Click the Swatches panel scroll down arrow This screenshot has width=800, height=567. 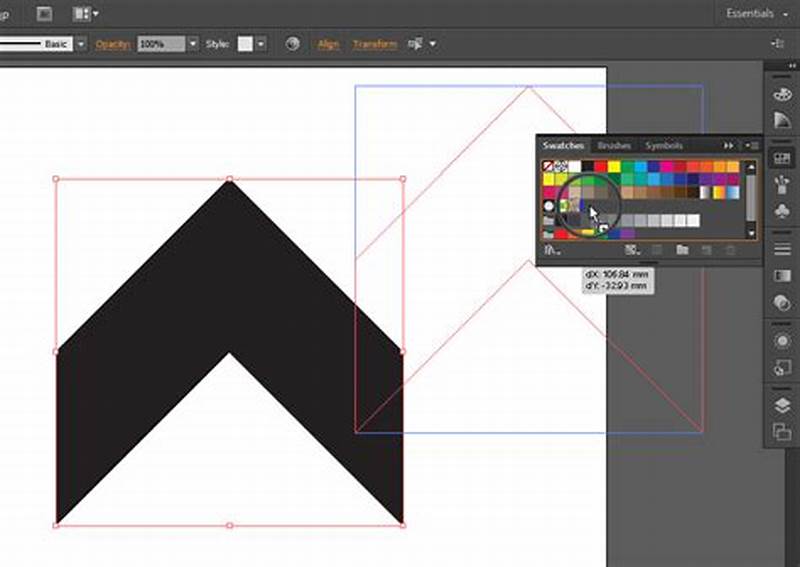[x=751, y=233]
